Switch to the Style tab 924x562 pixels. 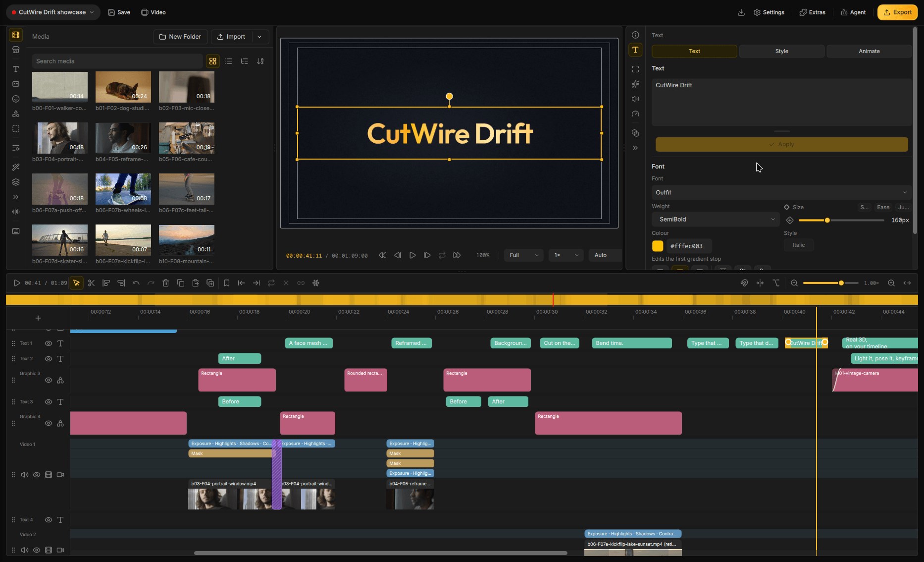point(781,51)
